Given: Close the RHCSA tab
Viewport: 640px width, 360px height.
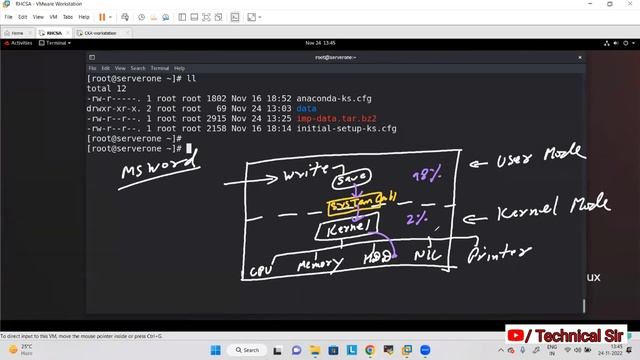Looking at the screenshot, I should coord(68,33).
